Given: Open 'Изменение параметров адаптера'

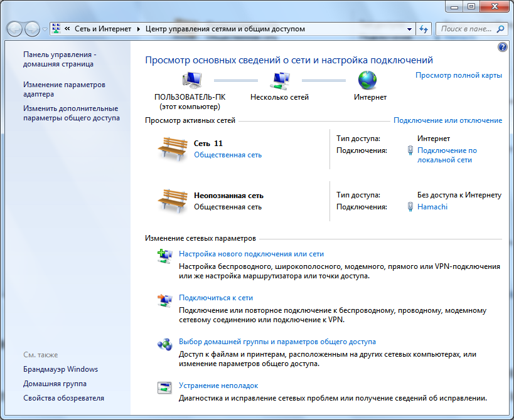Looking at the screenshot, I should click(64, 90).
